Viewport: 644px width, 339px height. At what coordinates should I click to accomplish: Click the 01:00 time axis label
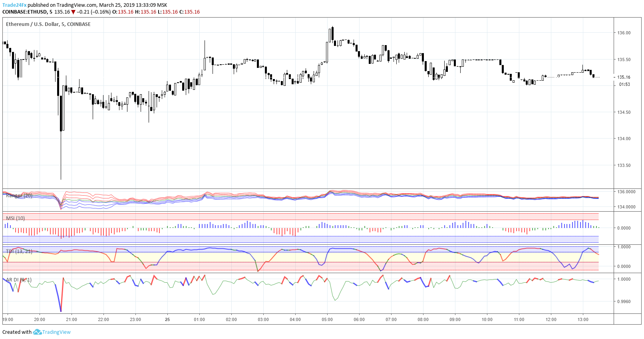pyautogui.click(x=199, y=319)
